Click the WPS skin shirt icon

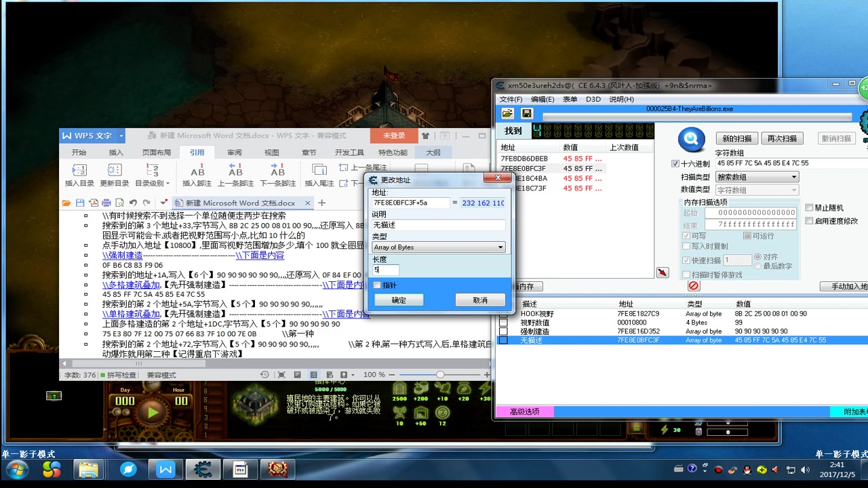tap(426, 136)
